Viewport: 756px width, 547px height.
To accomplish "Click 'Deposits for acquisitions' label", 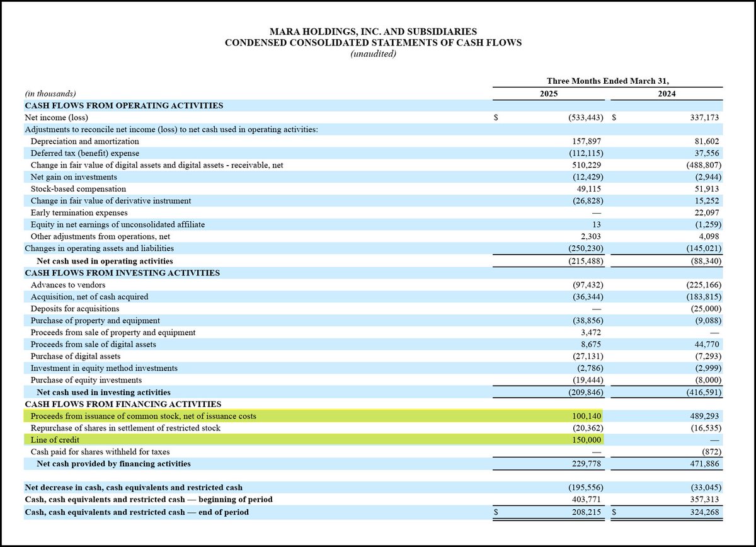I will 75,309.
